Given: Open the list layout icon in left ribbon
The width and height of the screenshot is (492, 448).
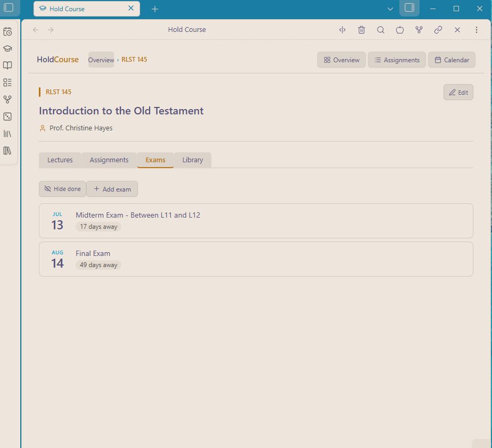Looking at the screenshot, I should (x=7, y=82).
